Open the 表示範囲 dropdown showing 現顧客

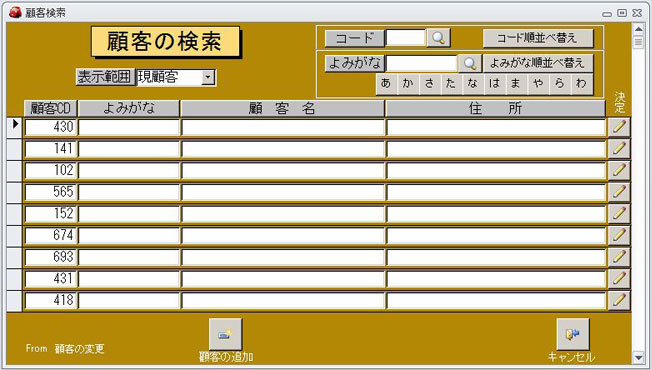[208, 77]
